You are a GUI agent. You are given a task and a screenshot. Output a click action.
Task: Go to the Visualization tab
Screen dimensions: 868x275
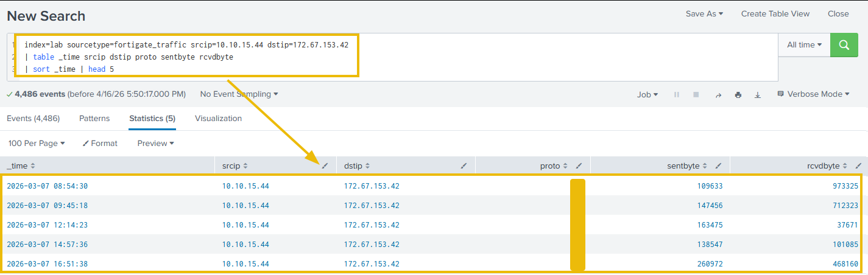[x=218, y=118]
